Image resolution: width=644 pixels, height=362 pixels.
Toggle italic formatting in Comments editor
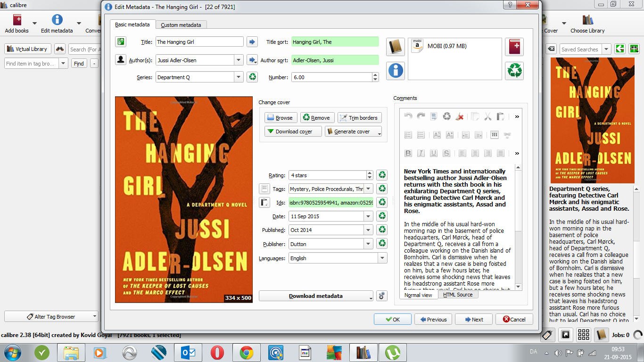(421, 153)
